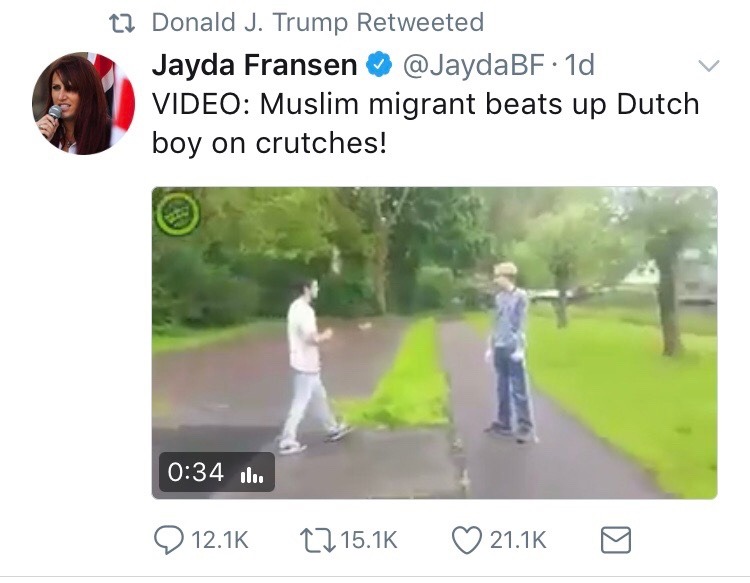The image size is (750, 583).
Task: Play the embedded video
Action: [x=434, y=342]
